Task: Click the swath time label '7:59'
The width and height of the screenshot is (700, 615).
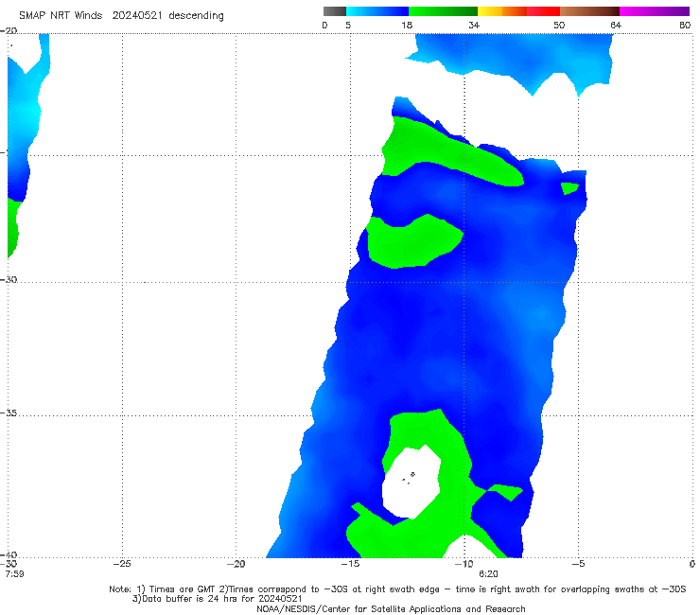Action: 14,573
